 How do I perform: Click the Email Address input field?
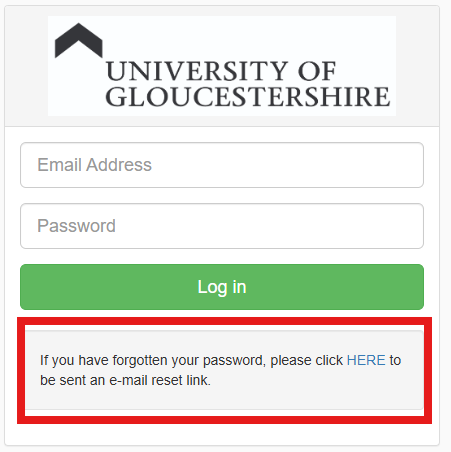click(222, 165)
